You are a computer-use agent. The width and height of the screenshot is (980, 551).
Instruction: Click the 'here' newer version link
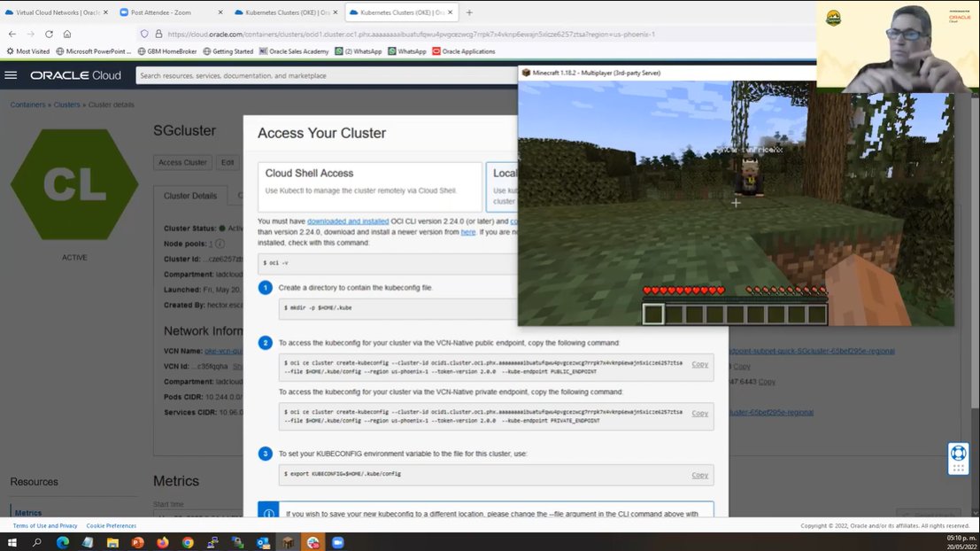coord(468,231)
